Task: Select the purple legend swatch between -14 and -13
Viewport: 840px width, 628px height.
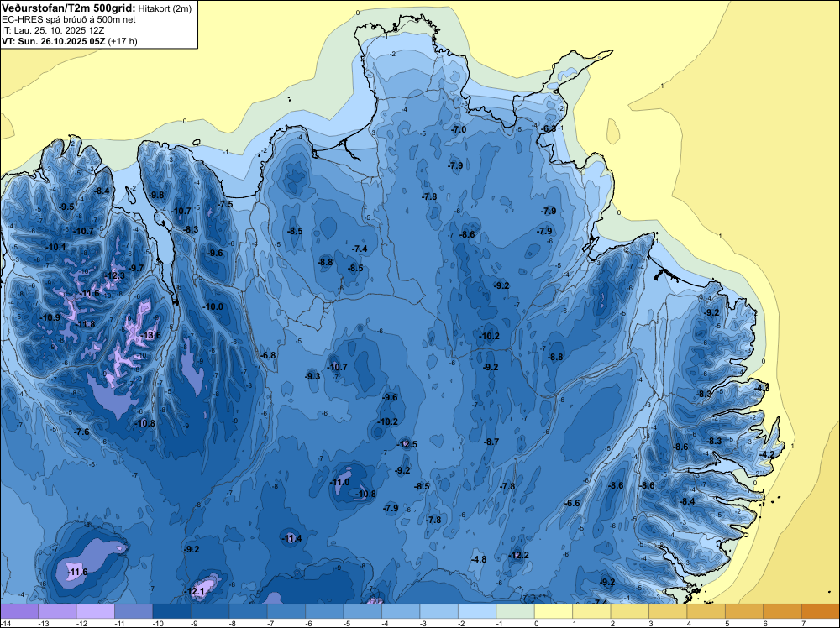Action: pyautogui.click(x=19, y=611)
